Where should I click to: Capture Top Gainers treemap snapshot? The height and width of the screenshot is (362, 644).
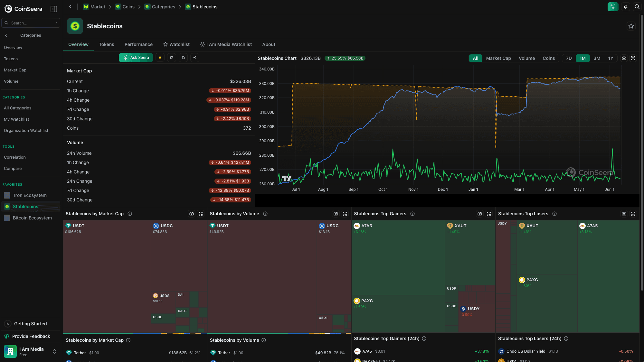[480, 214]
